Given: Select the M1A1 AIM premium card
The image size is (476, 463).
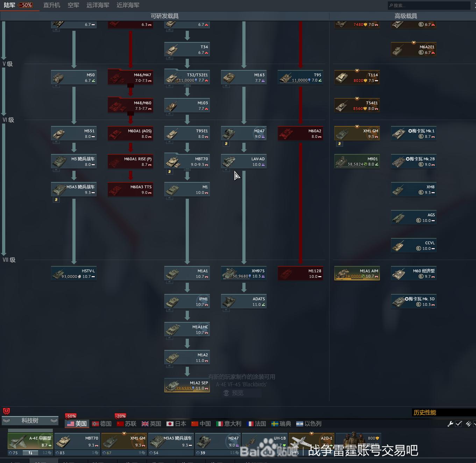Looking at the screenshot, I should click(357, 273).
